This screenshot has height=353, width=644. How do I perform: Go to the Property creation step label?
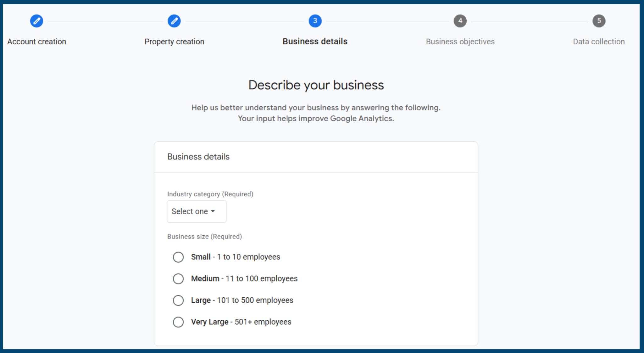[x=175, y=42]
